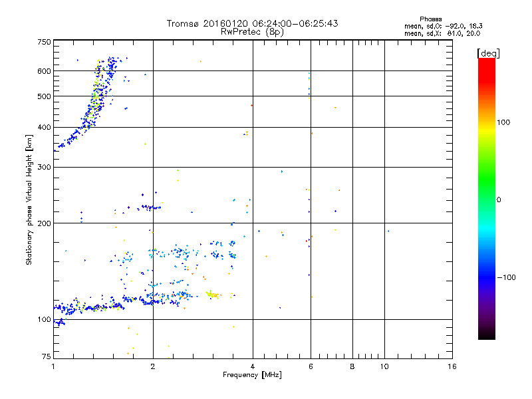Viewport: 532px width, 399px height.
Task: Click the '75' y-axis tick label
Action: pos(47,356)
